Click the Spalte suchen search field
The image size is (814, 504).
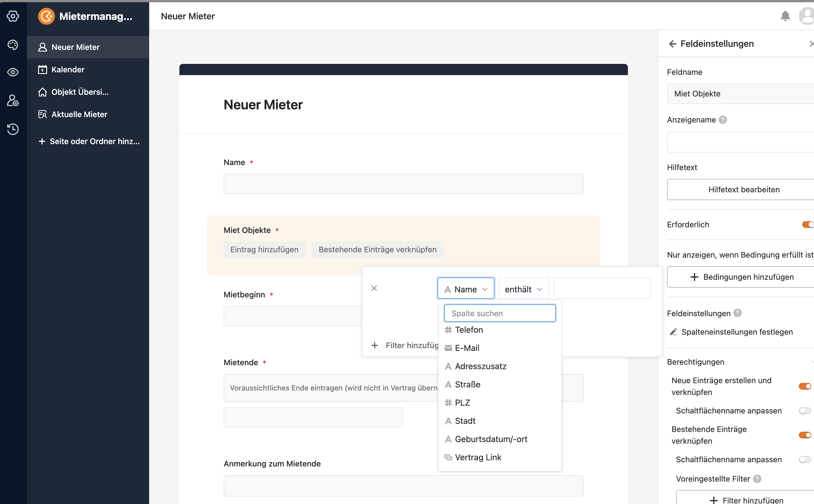(500, 313)
